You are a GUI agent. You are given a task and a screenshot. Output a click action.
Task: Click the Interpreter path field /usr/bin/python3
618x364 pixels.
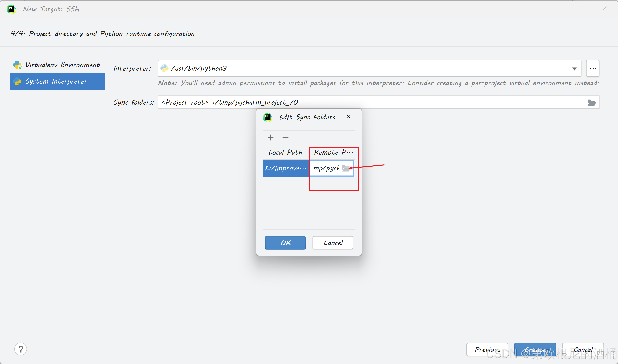[369, 68]
